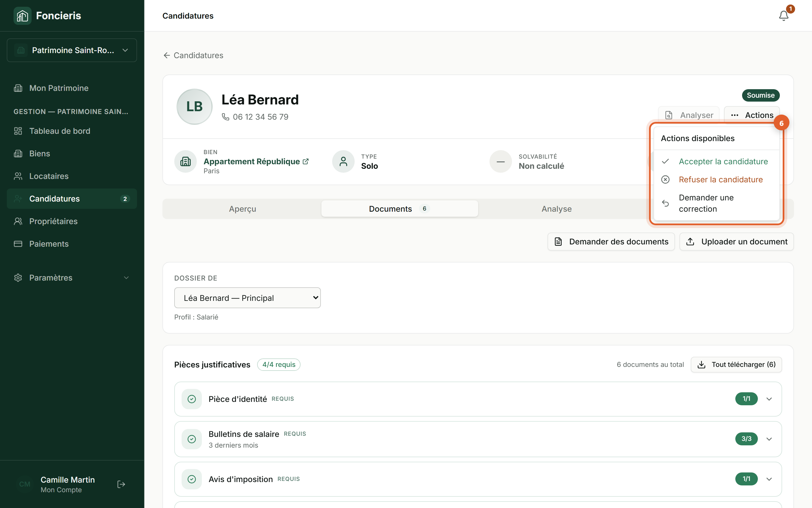
Task: Click the Paramètres gear icon
Action: [18, 277]
